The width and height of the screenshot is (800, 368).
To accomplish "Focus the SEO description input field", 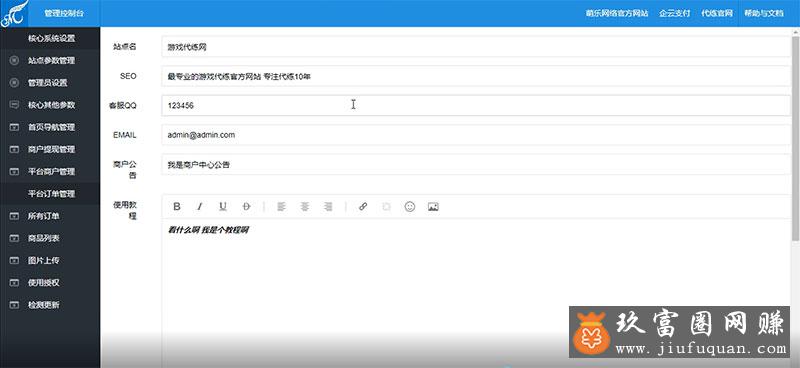I will (476, 76).
